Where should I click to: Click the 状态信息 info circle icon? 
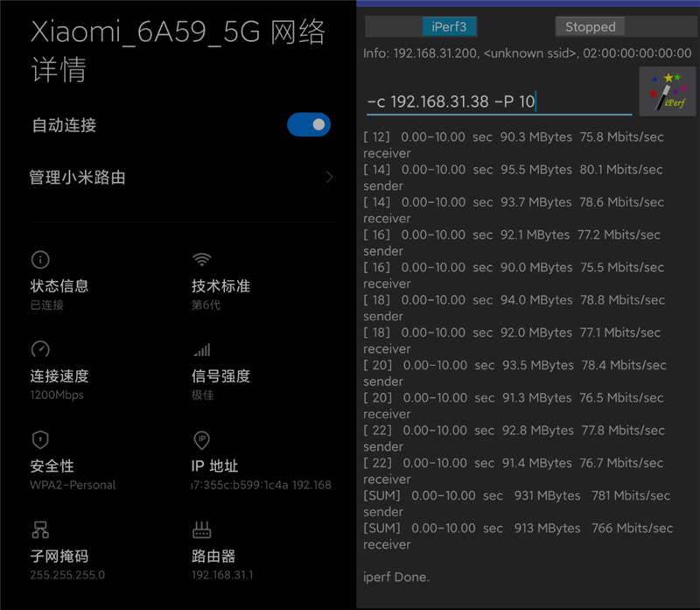tap(40, 259)
